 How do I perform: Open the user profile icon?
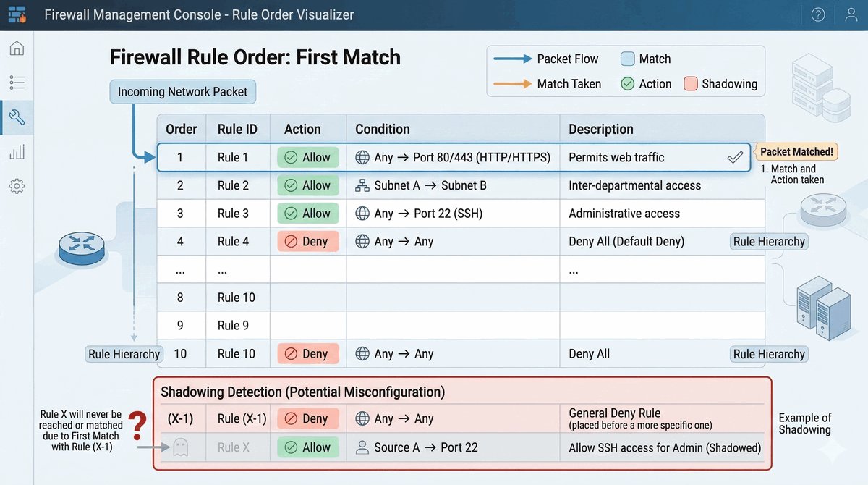coord(851,14)
